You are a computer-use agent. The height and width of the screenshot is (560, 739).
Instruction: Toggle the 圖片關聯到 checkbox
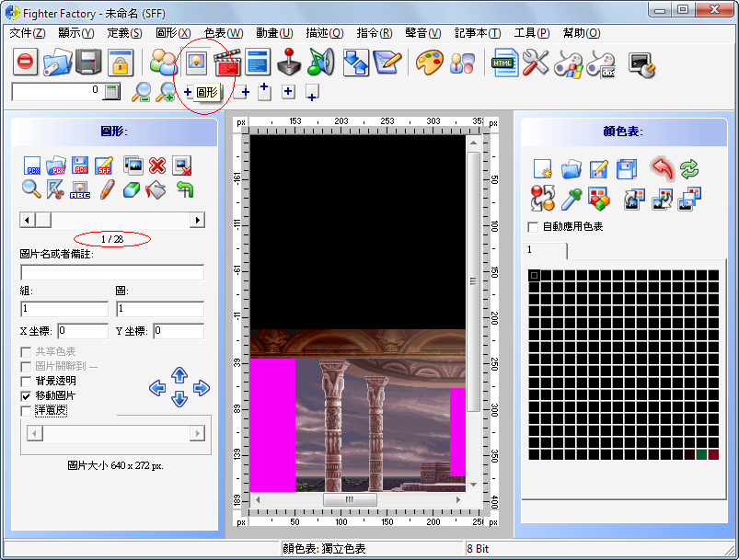pyautogui.click(x=26, y=366)
